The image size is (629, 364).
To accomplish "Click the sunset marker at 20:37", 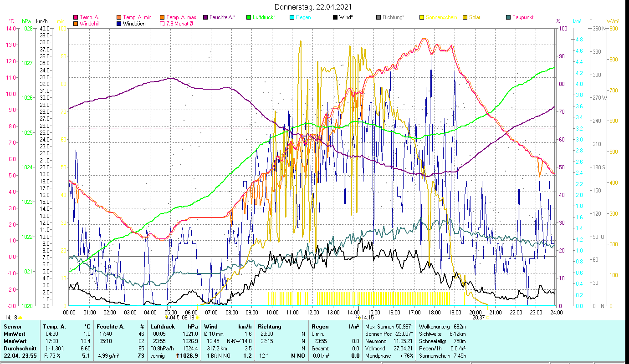I will (487, 318).
